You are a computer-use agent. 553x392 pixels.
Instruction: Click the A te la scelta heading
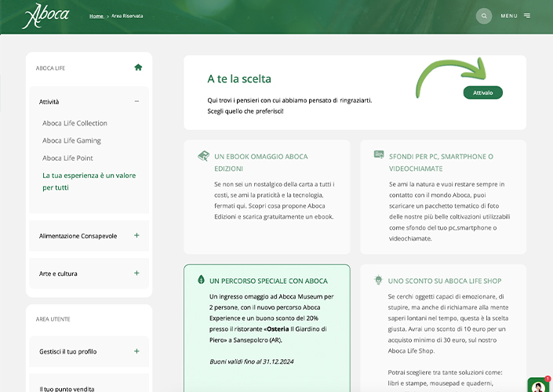pos(239,78)
